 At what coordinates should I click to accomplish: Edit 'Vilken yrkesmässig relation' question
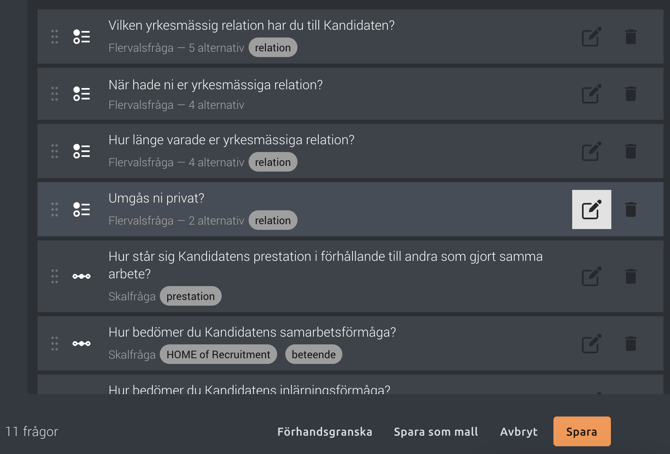(x=591, y=37)
